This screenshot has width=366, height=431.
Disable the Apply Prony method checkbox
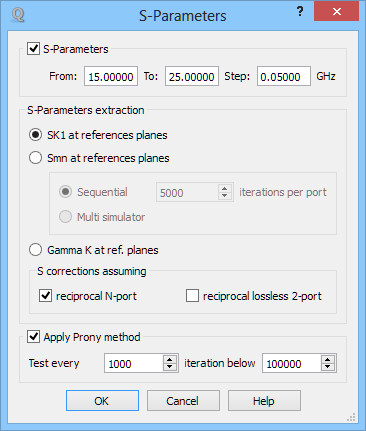coord(33,337)
